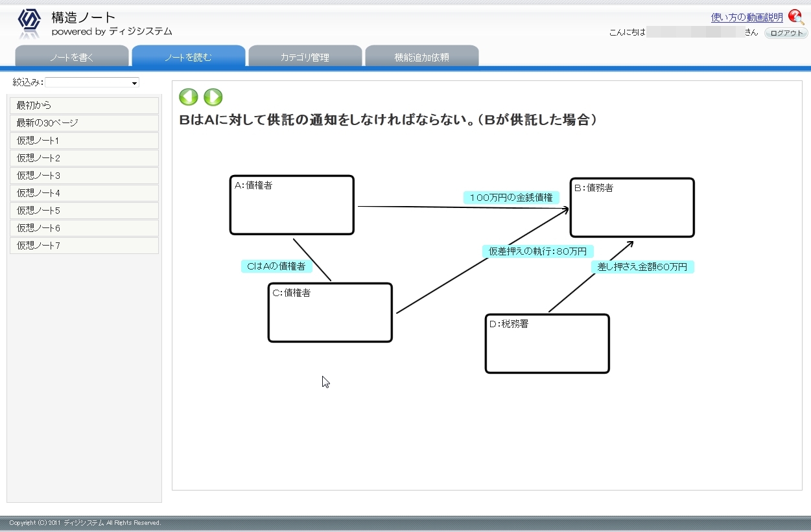Click the 仮差押えの執行:80万円 label
This screenshot has width=811, height=532.
(x=538, y=251)
